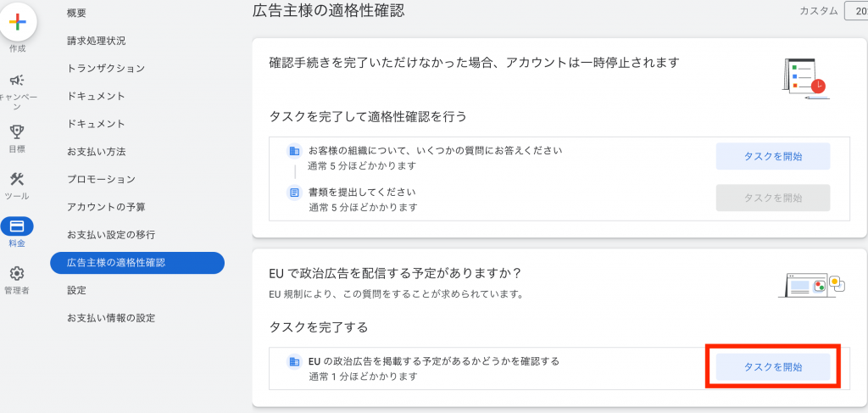The width and height of the screenshot is (868, 413).
Task: Select プロモーション menu entry
Action: point(101,179)
